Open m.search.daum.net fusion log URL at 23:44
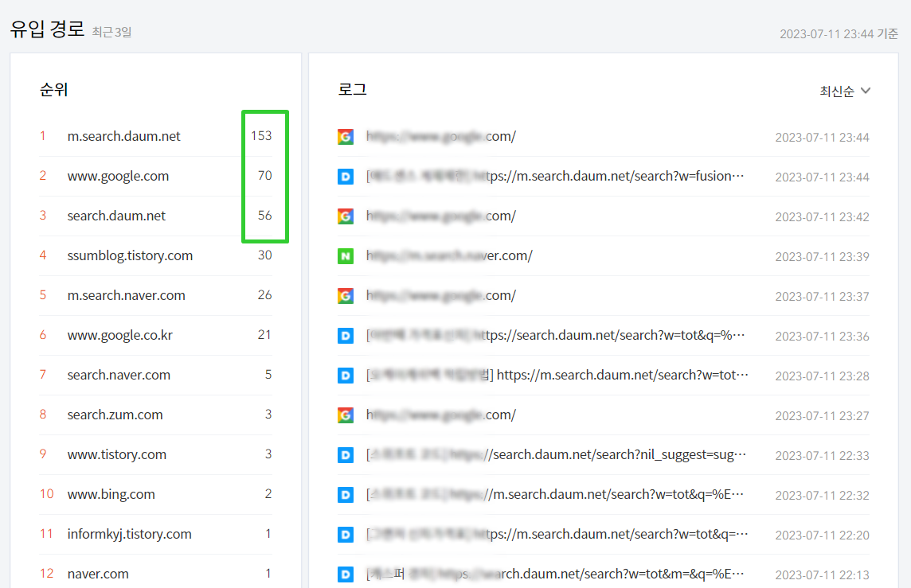911x588 pixels. coord(555,176)
